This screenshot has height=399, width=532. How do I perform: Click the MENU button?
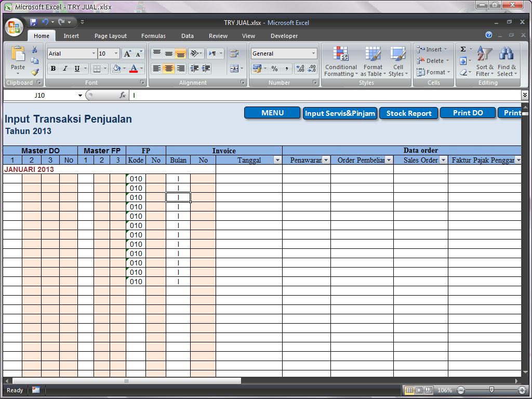point(272,113)
